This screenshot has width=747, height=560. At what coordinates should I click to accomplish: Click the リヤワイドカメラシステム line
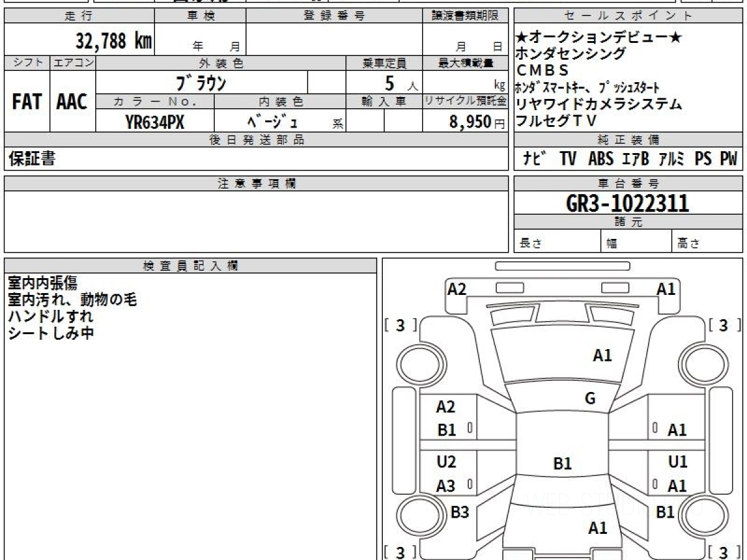point(599,104)
